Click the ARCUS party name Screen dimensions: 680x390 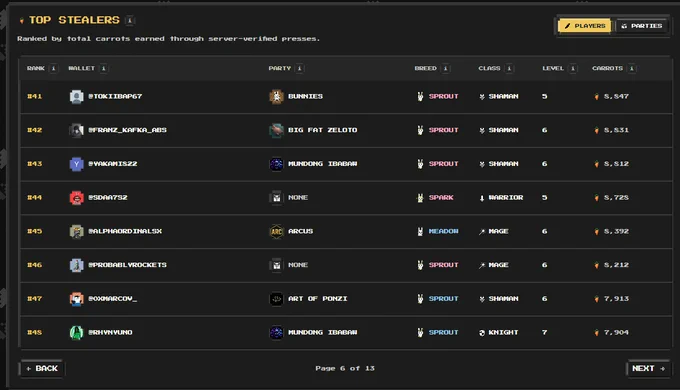click(301, 231)
